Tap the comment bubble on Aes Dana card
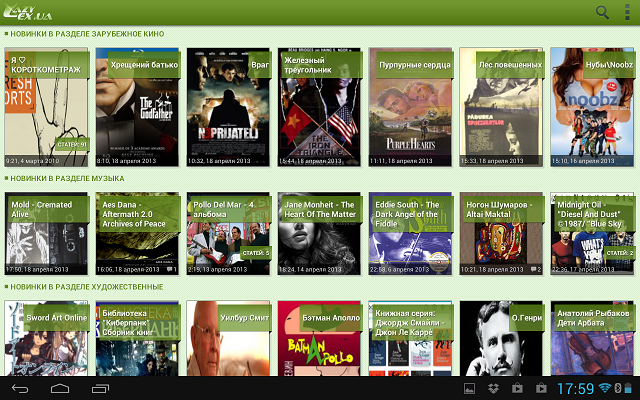Screen dimensions: 640x400 [x=172, y=270]
